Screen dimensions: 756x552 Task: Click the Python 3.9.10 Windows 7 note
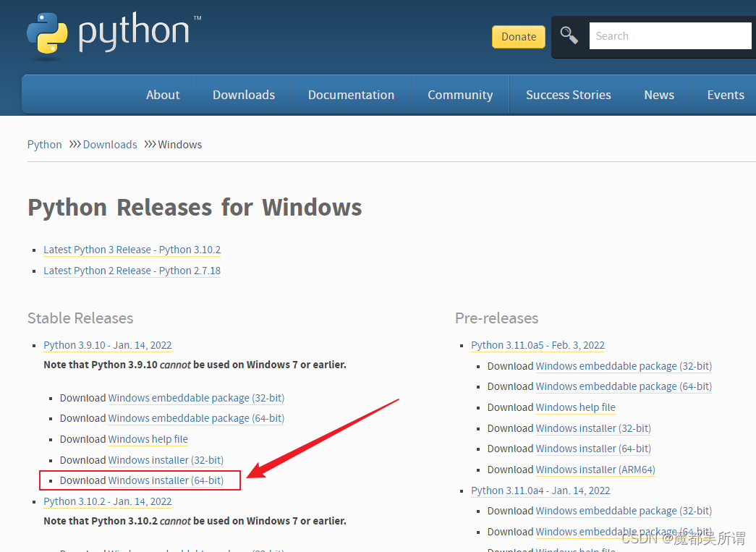pos(195,365)
